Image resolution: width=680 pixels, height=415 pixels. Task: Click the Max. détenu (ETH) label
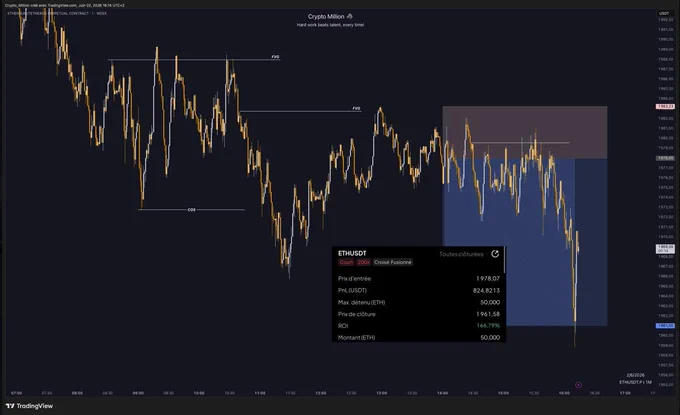(x=361, y=302)
